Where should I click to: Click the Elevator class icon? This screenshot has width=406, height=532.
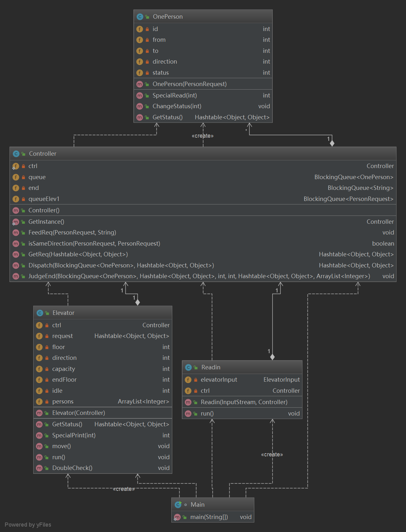40,313
